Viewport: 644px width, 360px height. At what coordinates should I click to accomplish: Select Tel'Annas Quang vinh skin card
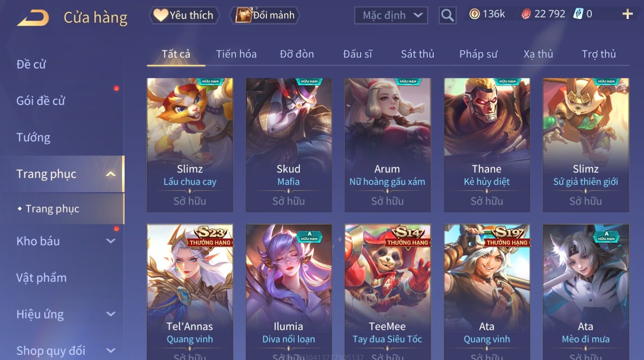190,292
